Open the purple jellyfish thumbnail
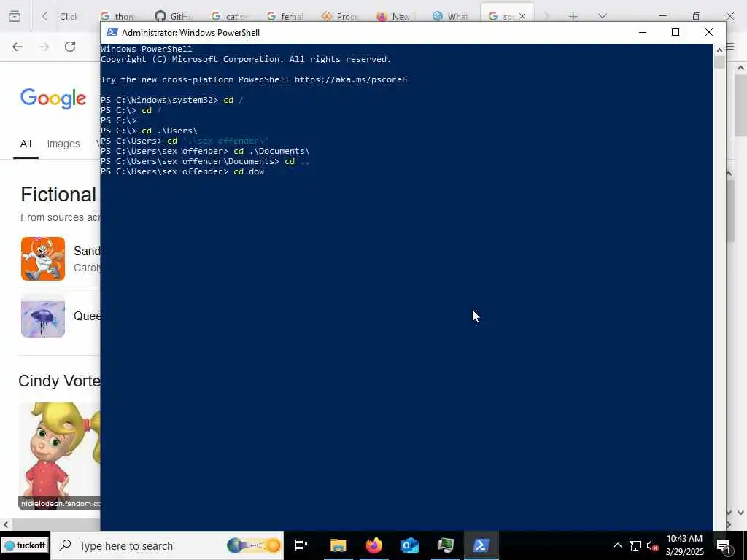 (x=43, y=316)
